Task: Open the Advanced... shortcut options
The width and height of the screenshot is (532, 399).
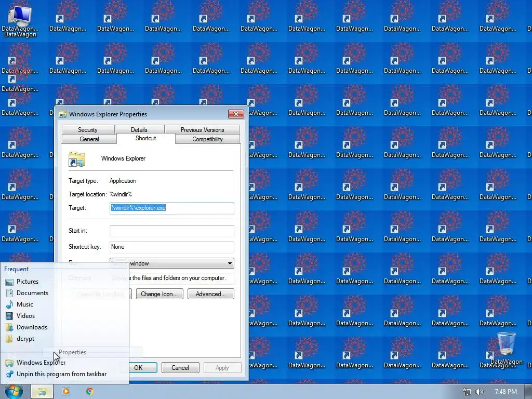Action: click(211, 294)
